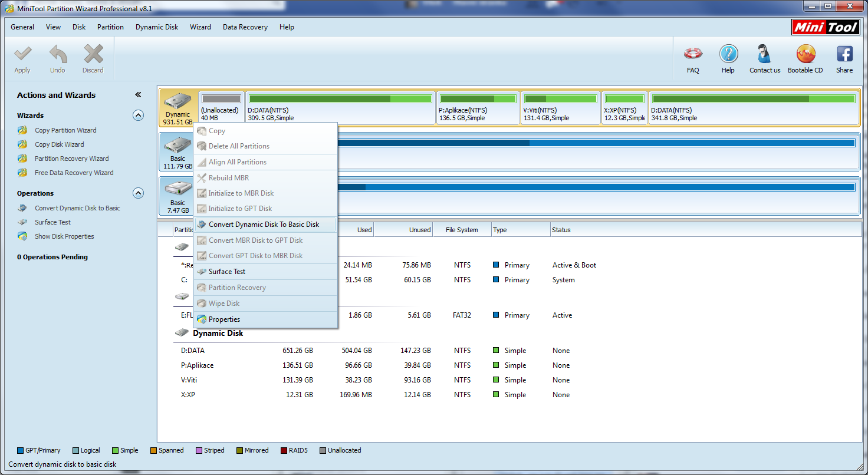Image resolution: width=868 pixels, height=475 pixels.
Task: Choose Properties in context menu
Action: 265,319
